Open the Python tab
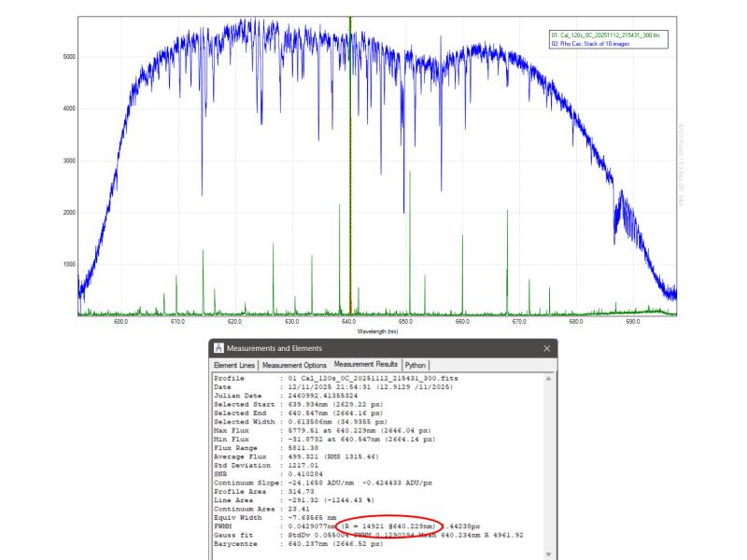747x560 pixels. 416,365
